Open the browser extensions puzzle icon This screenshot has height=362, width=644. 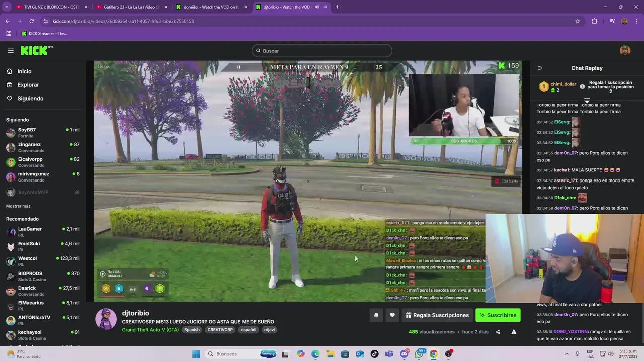594,21
